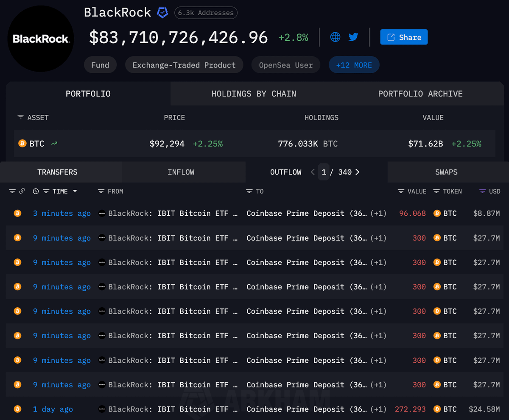
Task: Open the SWAPS tab
Action: pos(446,172)
